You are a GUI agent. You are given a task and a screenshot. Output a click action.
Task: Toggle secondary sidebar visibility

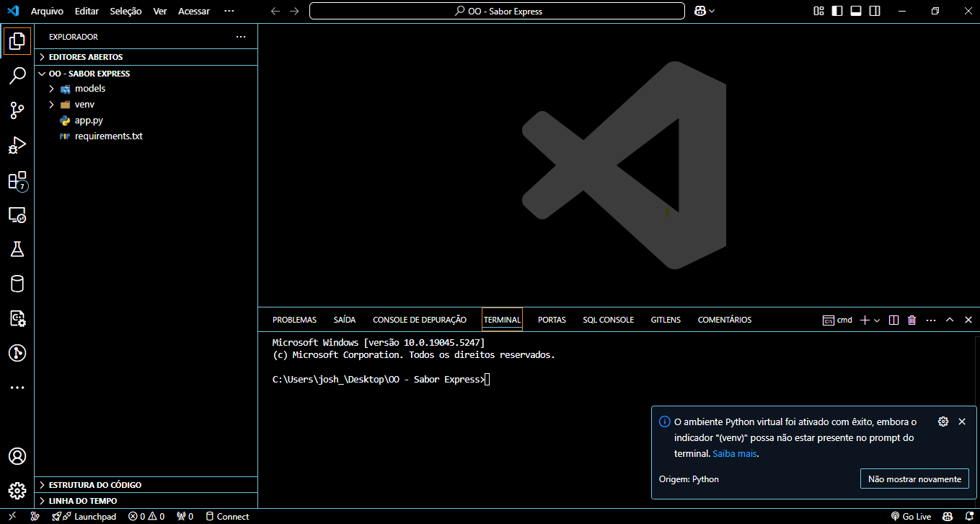pos(875,11)
